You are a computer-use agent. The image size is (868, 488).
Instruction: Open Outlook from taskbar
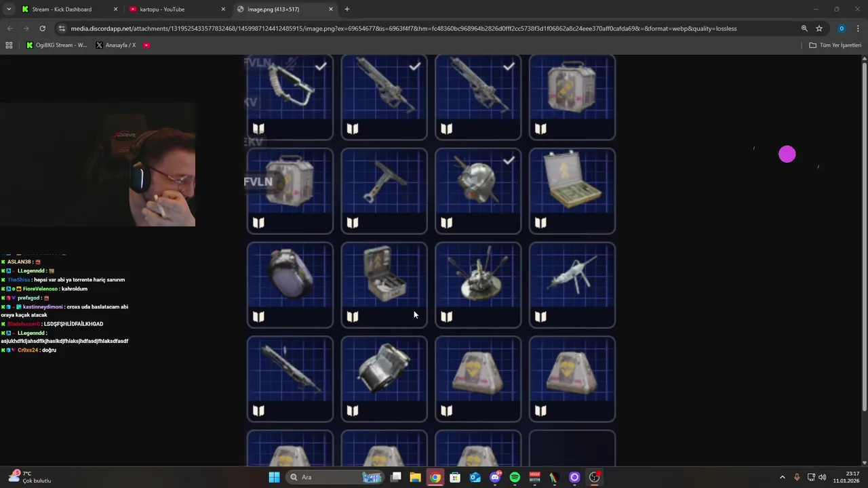(475, 477)
